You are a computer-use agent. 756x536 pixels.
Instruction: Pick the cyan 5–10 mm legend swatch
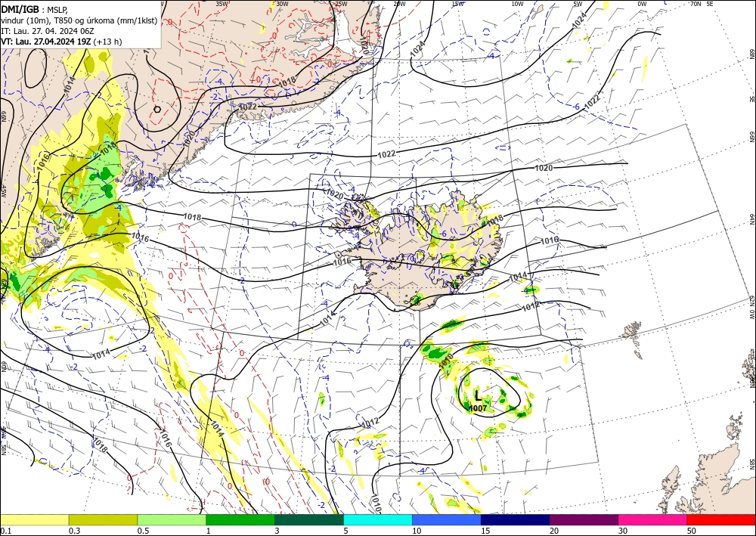(x=378, y=519)
